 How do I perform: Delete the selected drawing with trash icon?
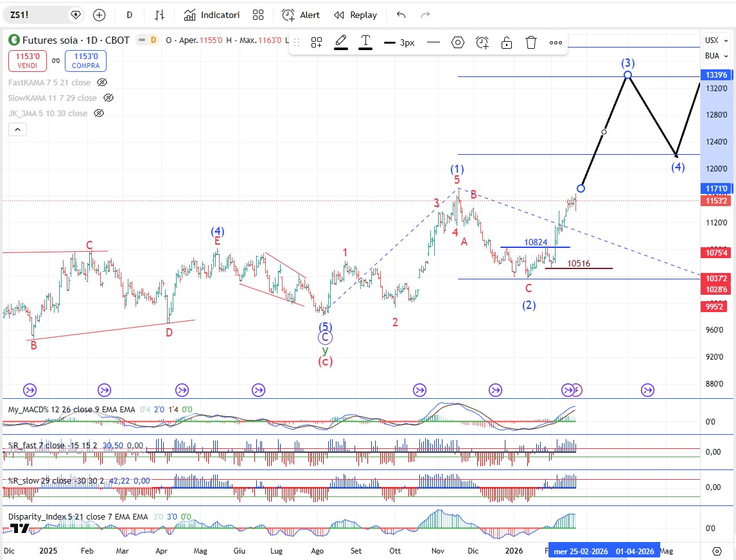click(x=531, y=42)
